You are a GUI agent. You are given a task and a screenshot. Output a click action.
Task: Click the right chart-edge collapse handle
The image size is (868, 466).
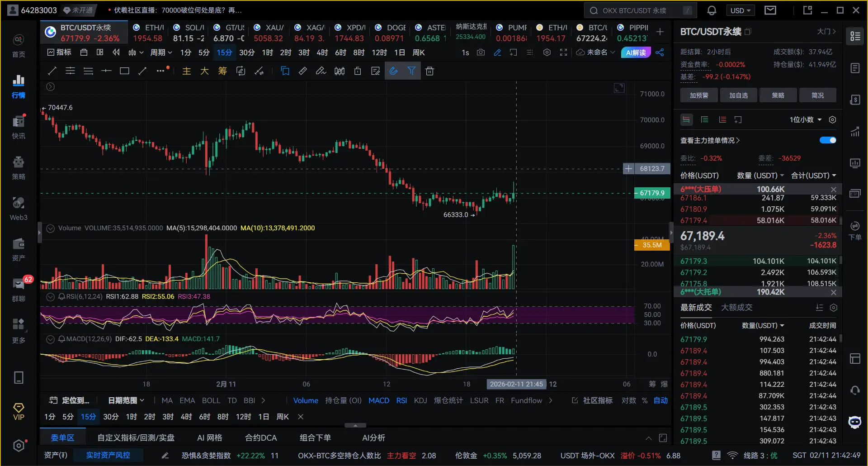point(671,233)
